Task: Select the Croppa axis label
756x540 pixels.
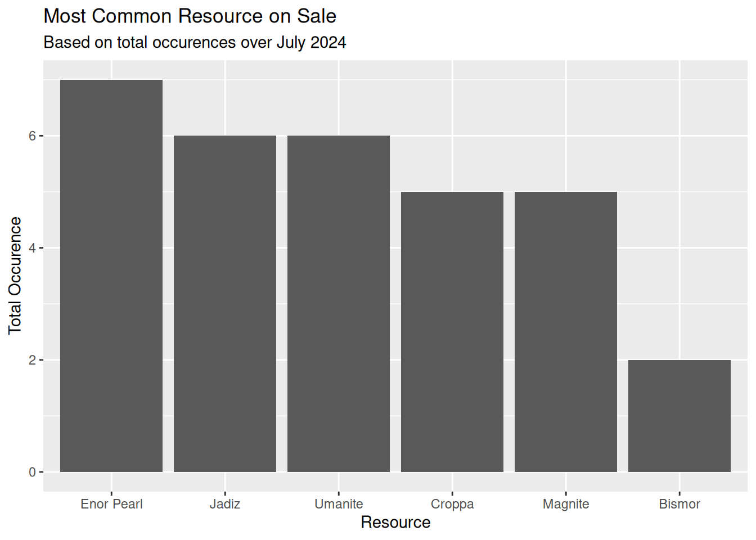Action: [x=452, y=504]
